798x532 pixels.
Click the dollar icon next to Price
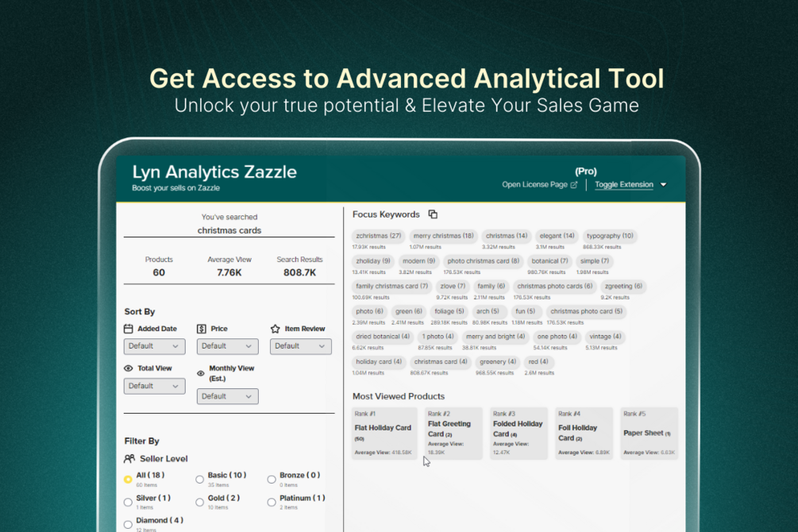pos(202,329)
